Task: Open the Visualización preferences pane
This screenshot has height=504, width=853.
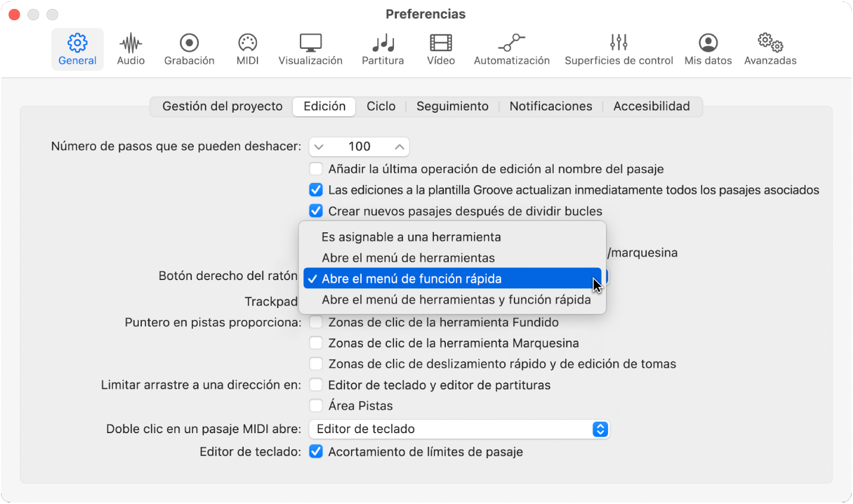Action: coord(311,49)
